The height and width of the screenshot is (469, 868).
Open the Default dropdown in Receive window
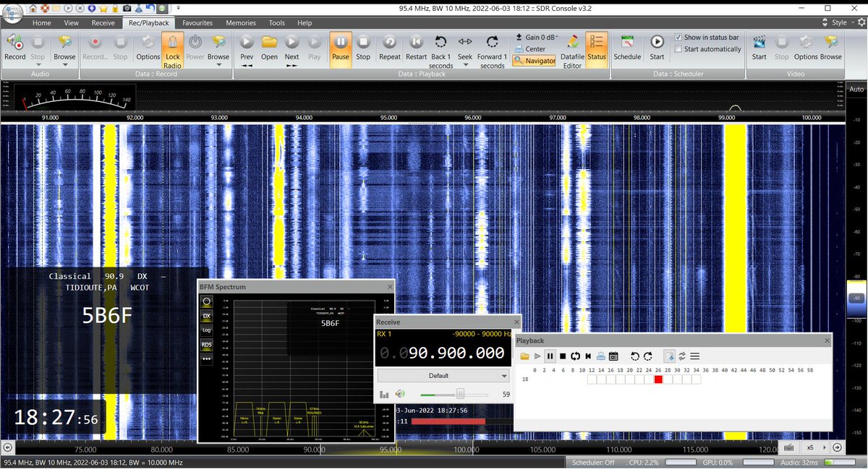443,376
